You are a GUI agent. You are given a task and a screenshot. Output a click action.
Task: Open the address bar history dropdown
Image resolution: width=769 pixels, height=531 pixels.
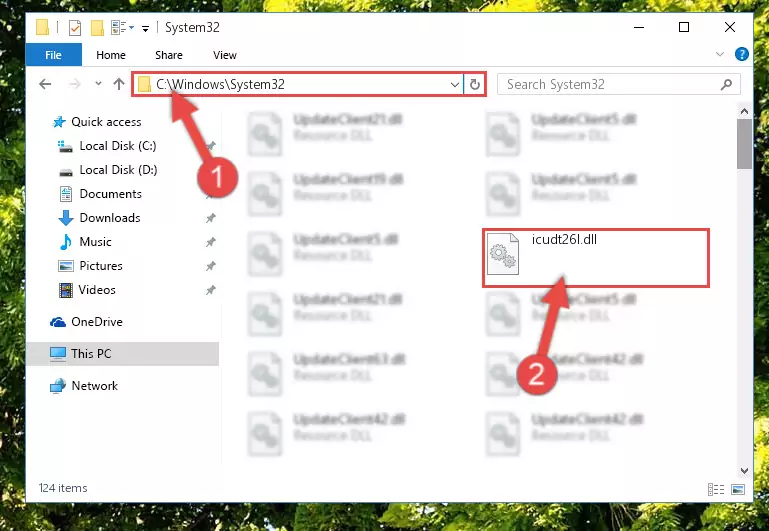tap(455, 84)
